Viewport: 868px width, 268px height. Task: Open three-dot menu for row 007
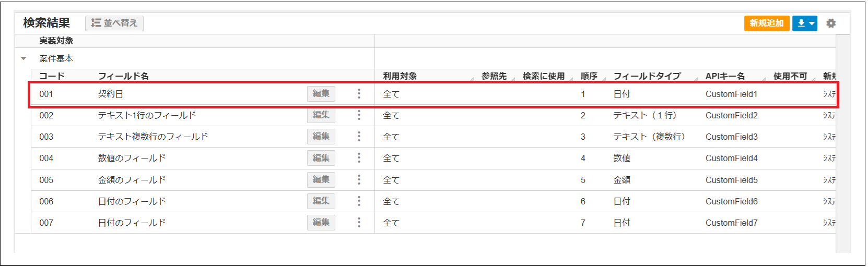click(x=359, y=223)
